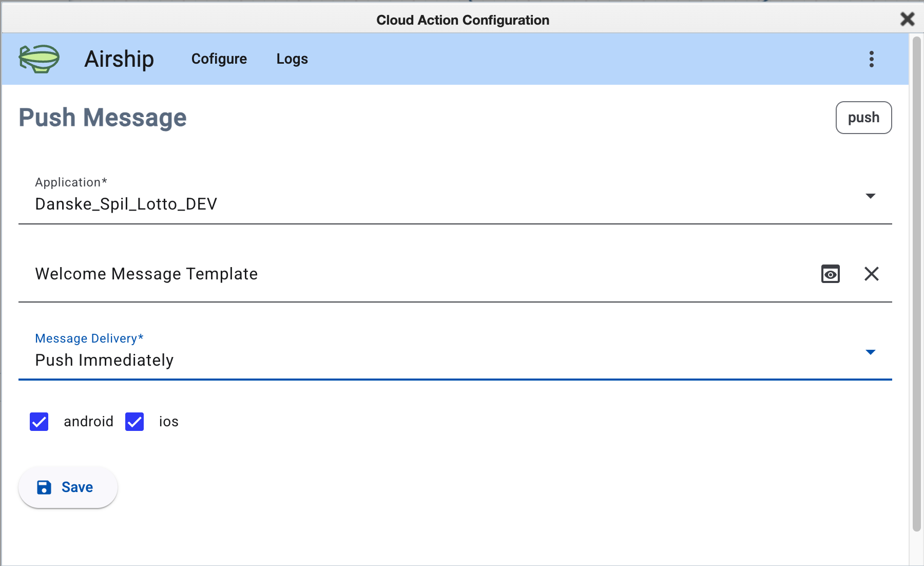Click the Save button
Viewport: 924px width, 566px height.
tap(68, 487)
